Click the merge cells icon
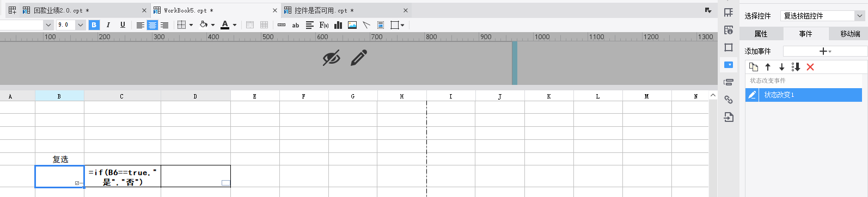 click(250, 25)
